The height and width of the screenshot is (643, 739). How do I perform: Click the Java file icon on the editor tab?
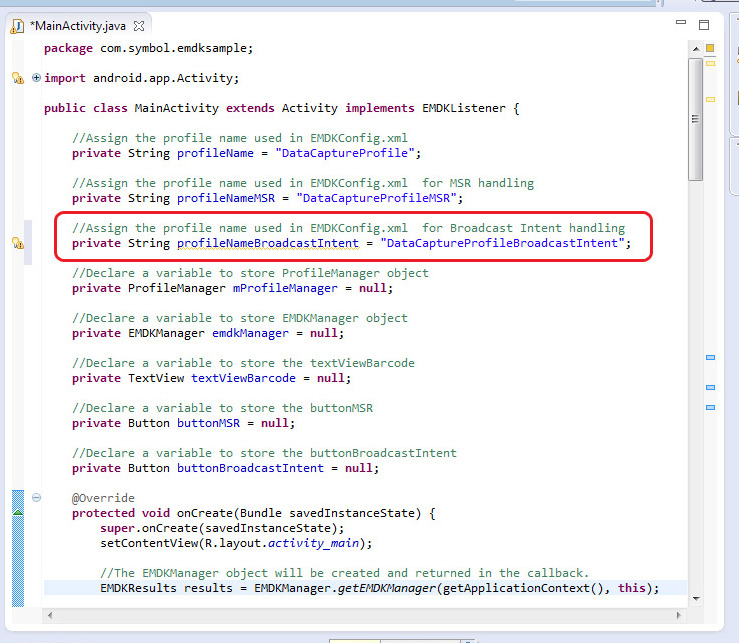(18, 25)
